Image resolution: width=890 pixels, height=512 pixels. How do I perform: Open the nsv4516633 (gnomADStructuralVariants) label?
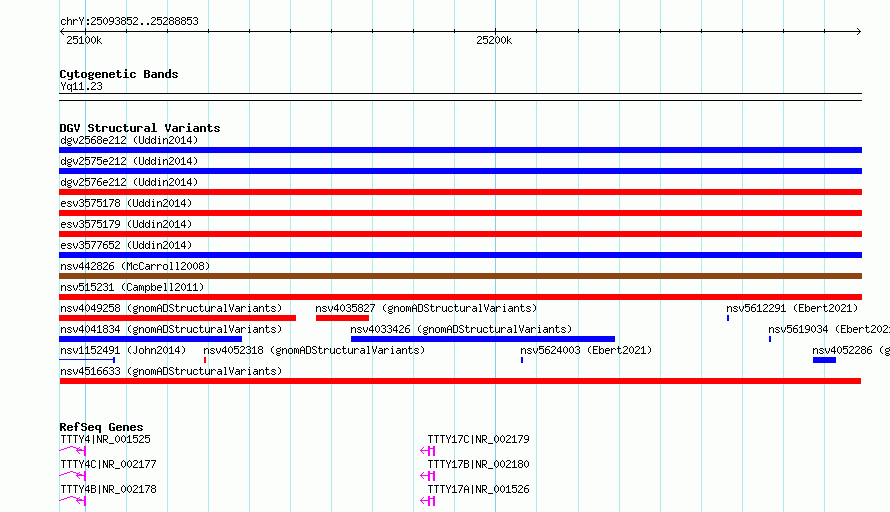coord(171,371)
